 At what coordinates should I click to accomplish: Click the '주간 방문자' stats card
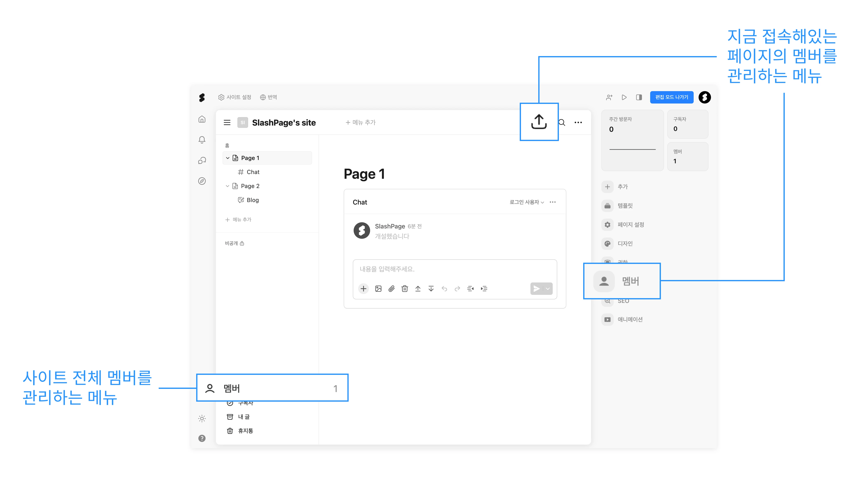click(x=632, y=141)
